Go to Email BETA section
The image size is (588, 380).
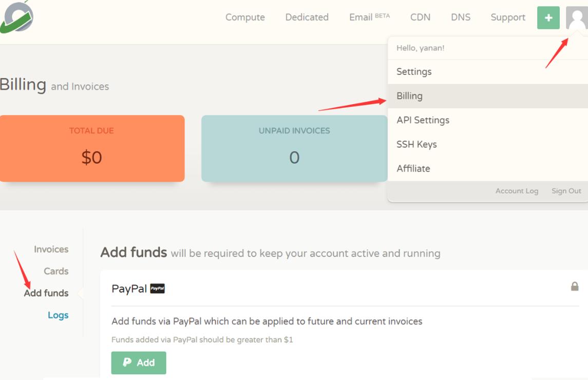pyautogui.click(x=369, y=17)
